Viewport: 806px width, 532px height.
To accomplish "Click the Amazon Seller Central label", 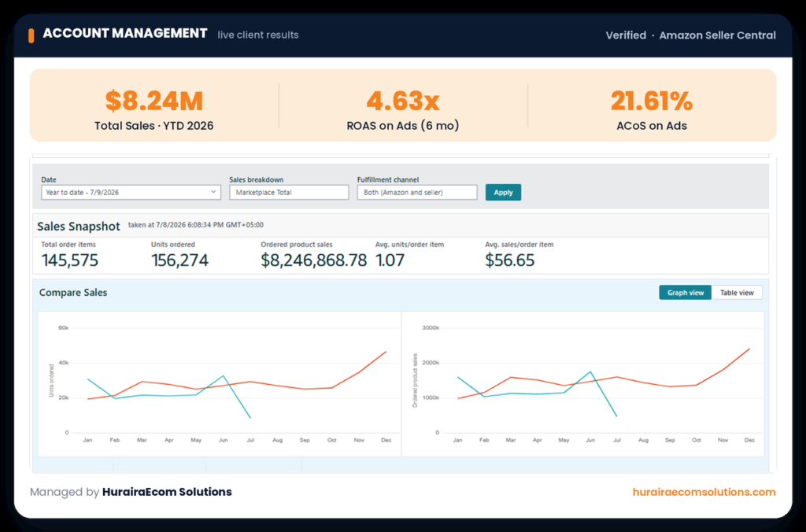I will tap(718, 35).
